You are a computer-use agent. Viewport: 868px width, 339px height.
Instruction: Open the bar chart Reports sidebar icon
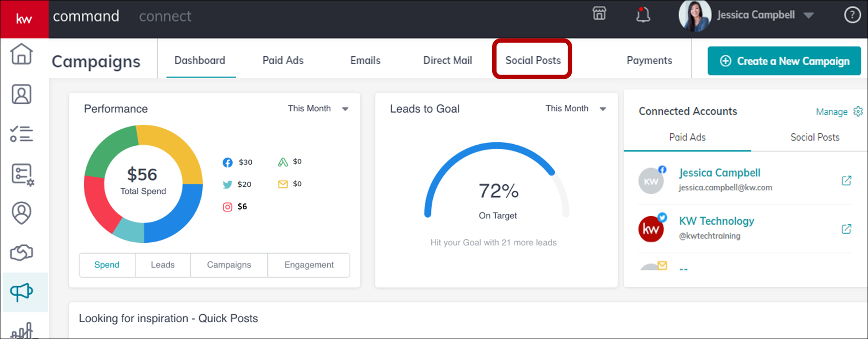tap(22, 331)
